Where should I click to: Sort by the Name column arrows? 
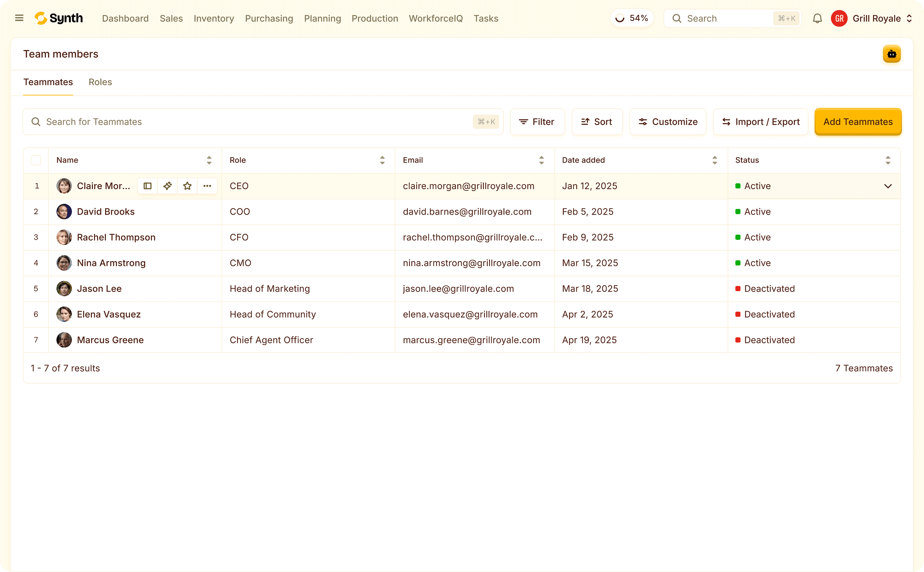click(x=209, y=160)
